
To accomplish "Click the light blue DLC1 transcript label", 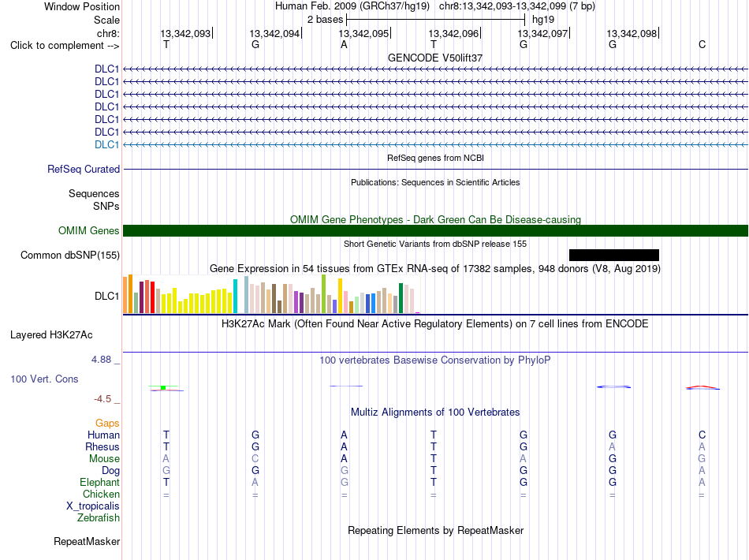I will pyautogui.click(x=106, y=145).
